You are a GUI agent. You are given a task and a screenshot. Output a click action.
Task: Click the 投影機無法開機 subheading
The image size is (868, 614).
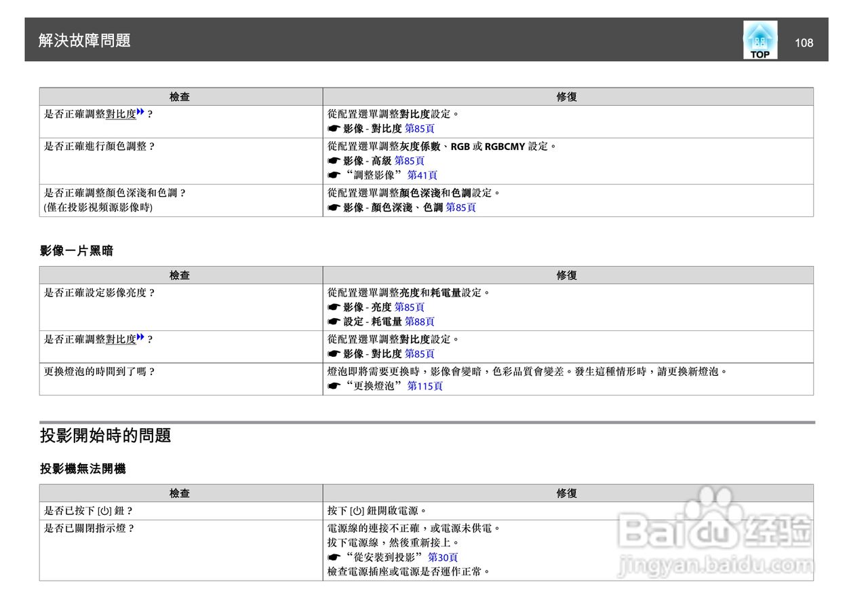[x=83, y=469]
